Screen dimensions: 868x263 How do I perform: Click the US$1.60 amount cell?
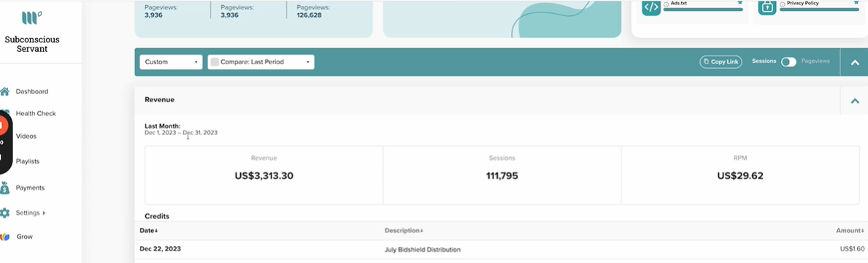853,250
